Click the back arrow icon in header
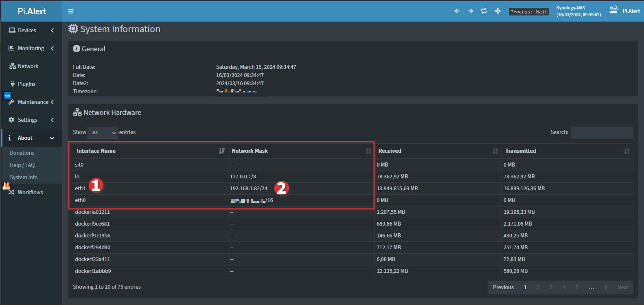This screenshot has height=305, width=644. click(x=457, y=11)
